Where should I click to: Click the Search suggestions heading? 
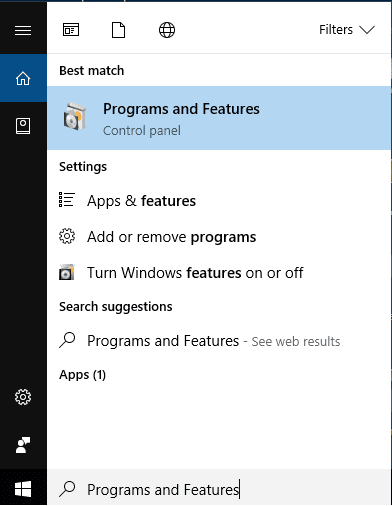(116, 307)
